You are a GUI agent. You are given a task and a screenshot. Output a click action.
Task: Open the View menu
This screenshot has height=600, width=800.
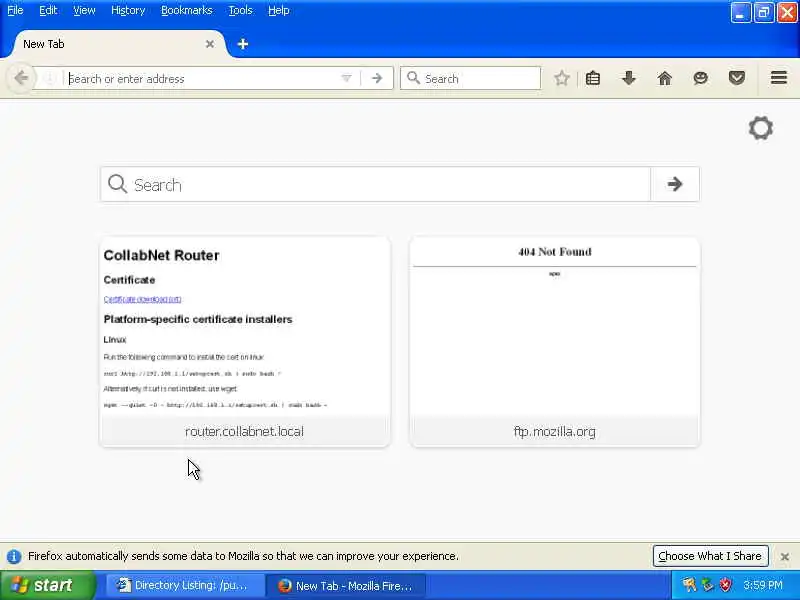[84, 10]
